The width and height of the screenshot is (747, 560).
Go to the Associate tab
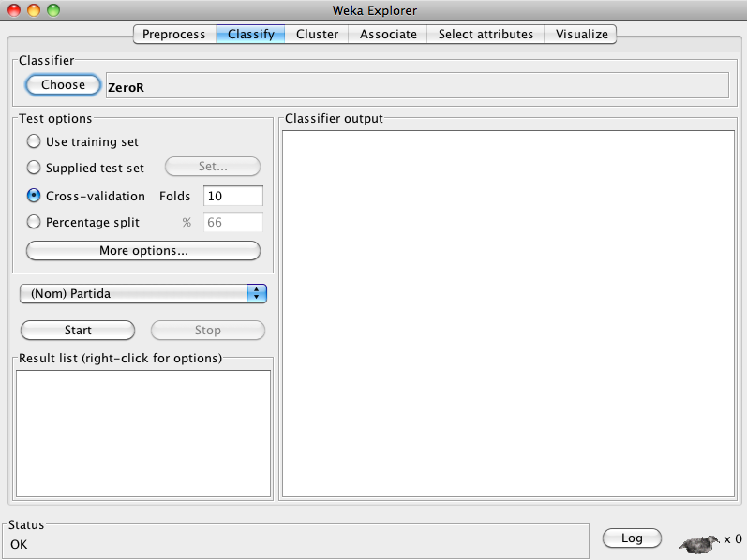[x=388, y=35]
